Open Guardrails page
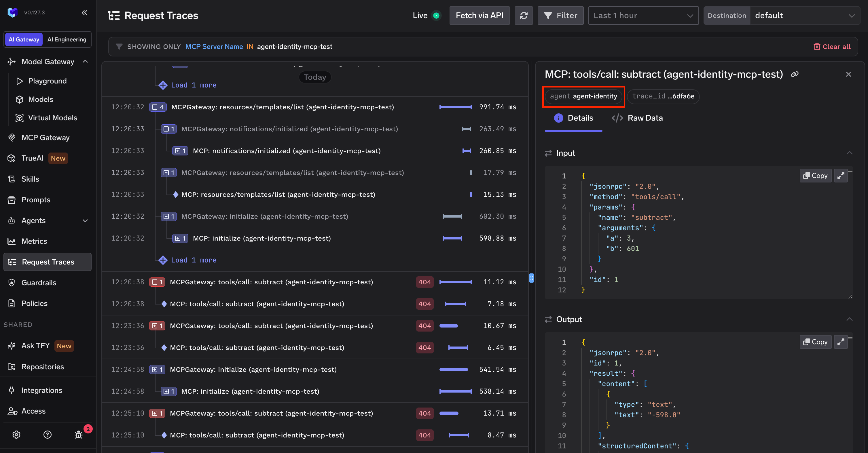868x453 pixels. click(39, 283)
